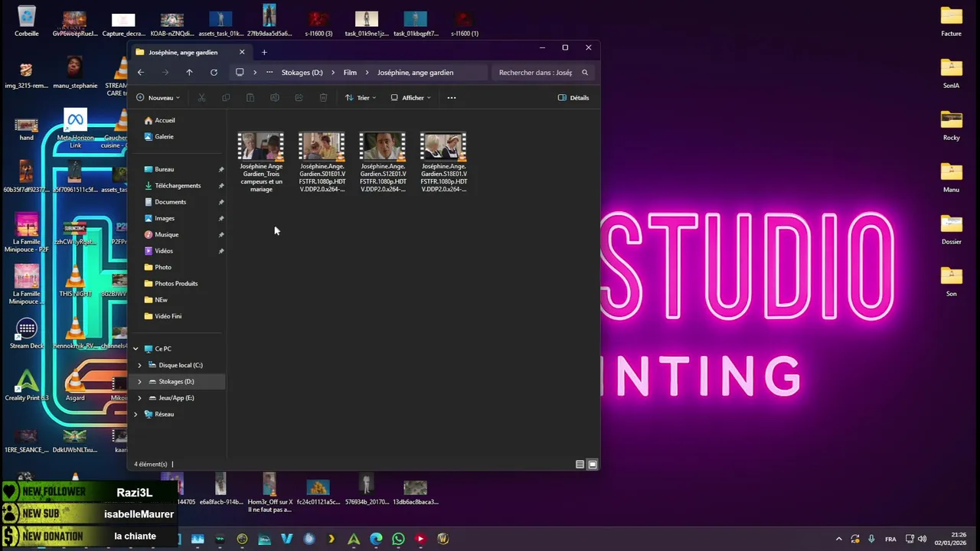Select the Manu desktop folder
This screenshot has height=551, width=980.
point(951,177)
